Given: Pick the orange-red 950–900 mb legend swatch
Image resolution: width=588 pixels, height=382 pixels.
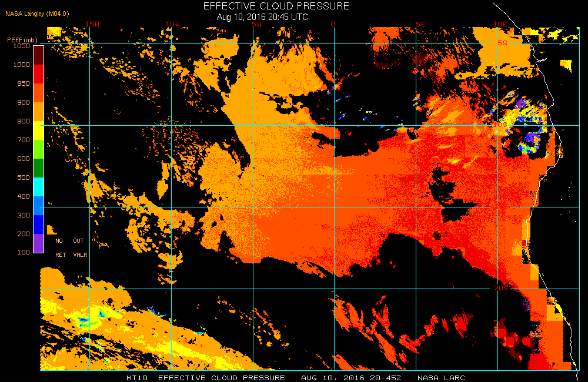Looking at the screenshot, I should coord(39,93).
